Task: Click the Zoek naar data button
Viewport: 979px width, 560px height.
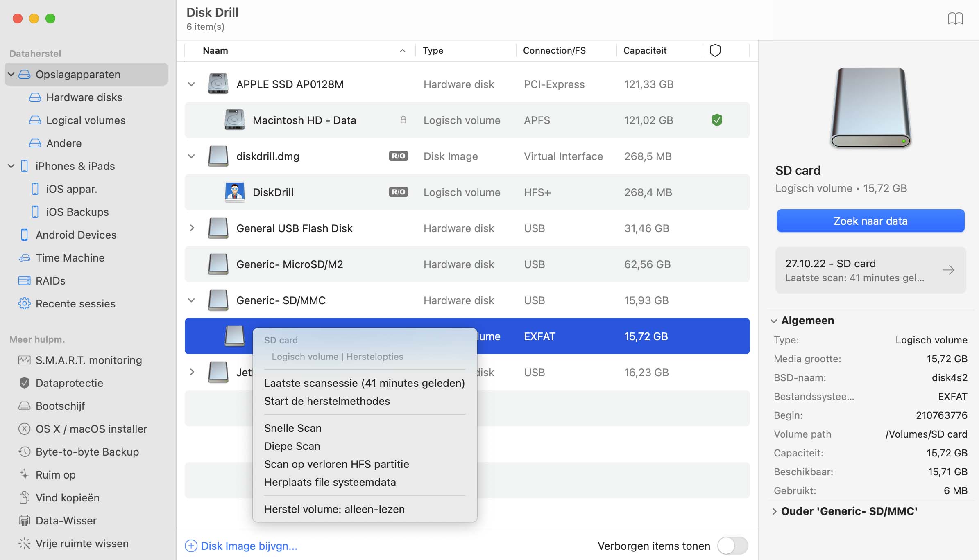Action: point(870,221)
